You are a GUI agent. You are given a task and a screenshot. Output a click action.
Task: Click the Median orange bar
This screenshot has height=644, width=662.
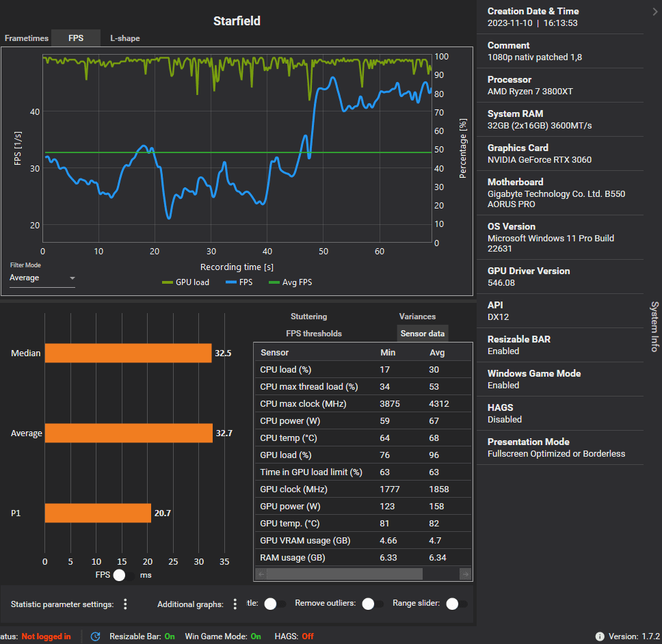coord(128,353)
